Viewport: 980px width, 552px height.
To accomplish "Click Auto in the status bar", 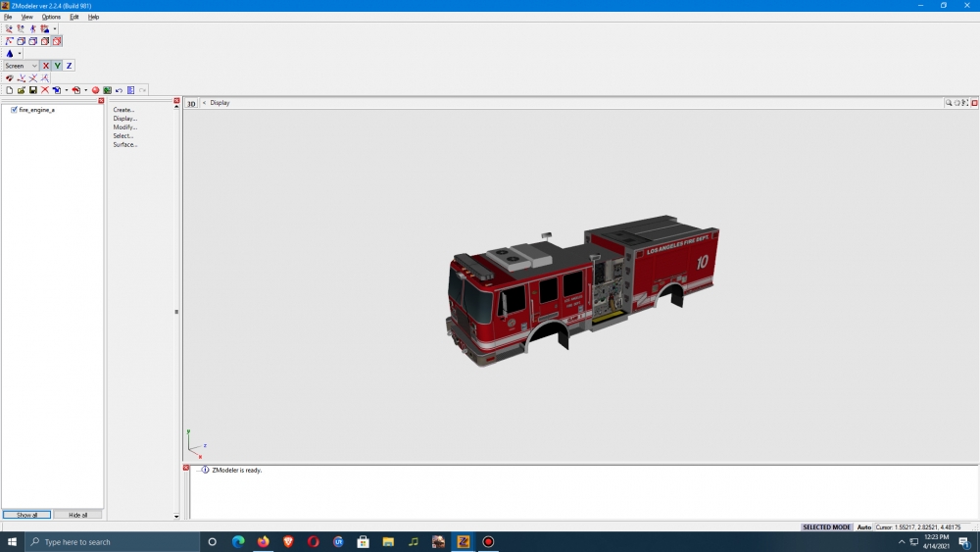I will click(x=863, y=527).
